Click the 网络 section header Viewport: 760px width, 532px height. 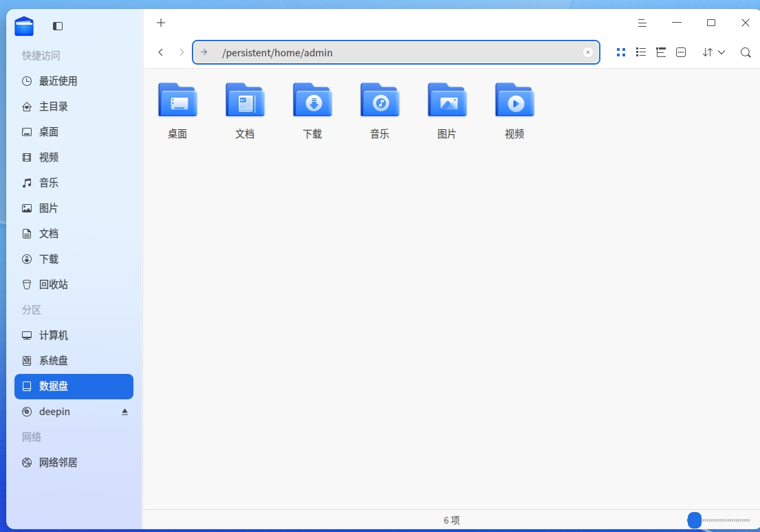(x=32, y=437)
